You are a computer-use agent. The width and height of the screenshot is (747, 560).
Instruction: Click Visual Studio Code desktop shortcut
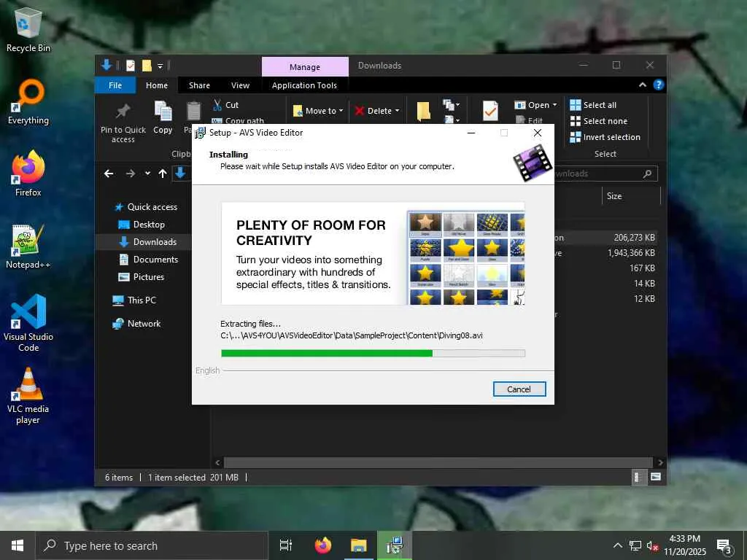[x=28, y=323]
